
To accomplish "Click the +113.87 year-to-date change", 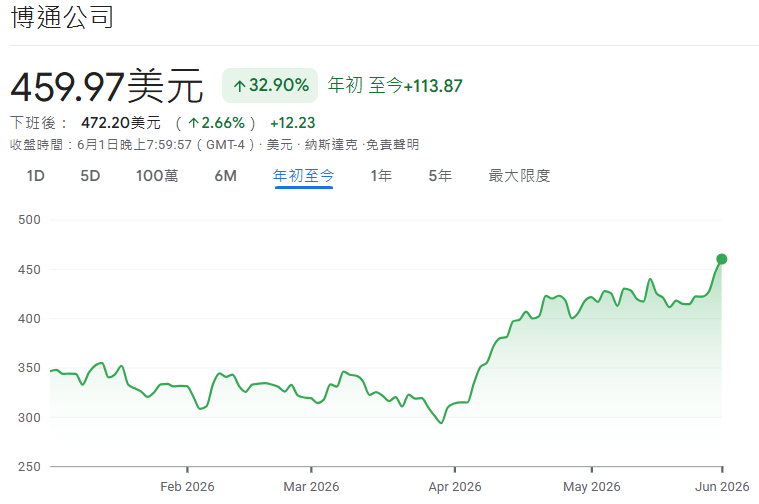I will [x=433, y=86].
